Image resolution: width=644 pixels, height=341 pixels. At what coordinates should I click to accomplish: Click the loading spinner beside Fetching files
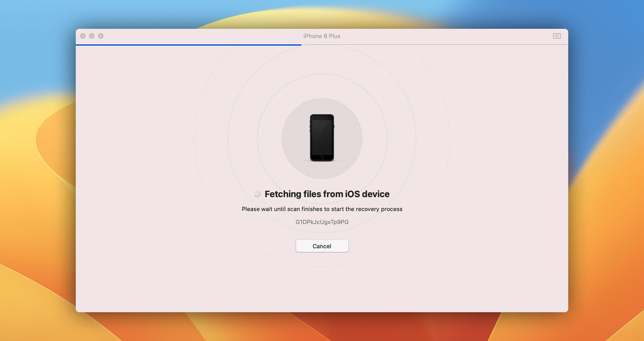tap(258, 194)
